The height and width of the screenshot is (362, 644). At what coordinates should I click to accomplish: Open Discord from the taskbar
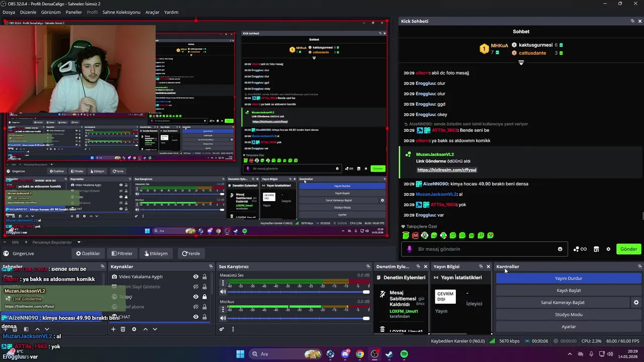coord(345,354)
